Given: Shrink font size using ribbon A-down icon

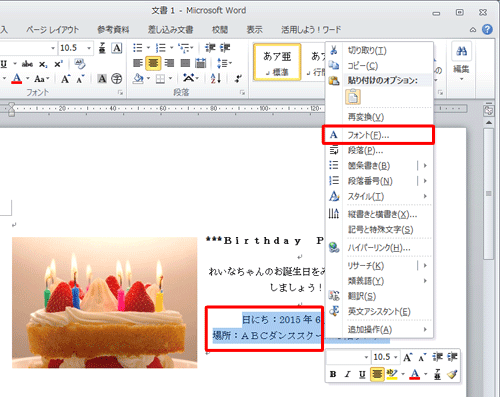Looking at the screenshot, I should tap(80, 79).
